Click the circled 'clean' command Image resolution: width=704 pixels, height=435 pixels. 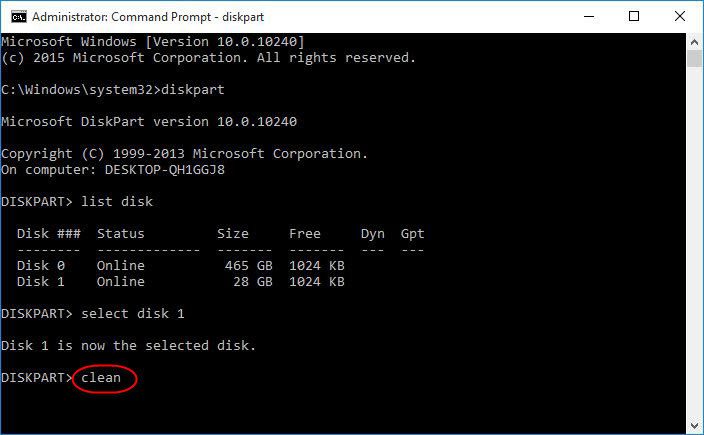[x=101, y=378]
